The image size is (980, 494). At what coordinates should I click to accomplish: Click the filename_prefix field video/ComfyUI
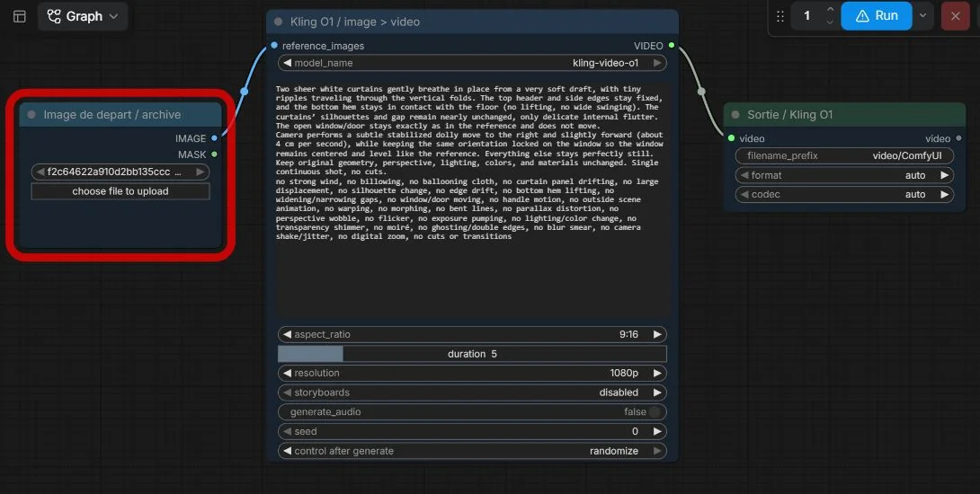tap(845, 155)
